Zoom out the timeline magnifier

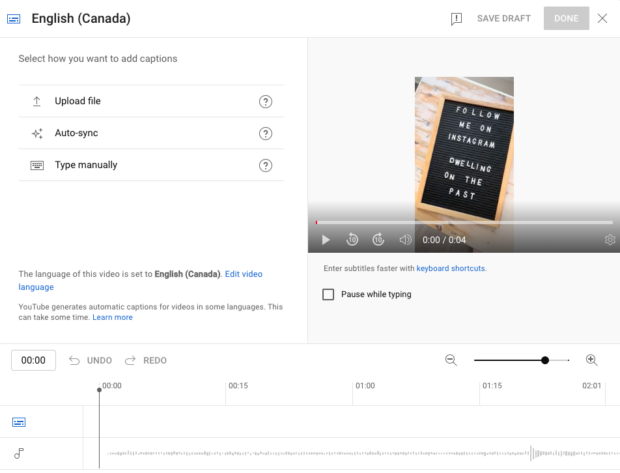tap(451, 360)
